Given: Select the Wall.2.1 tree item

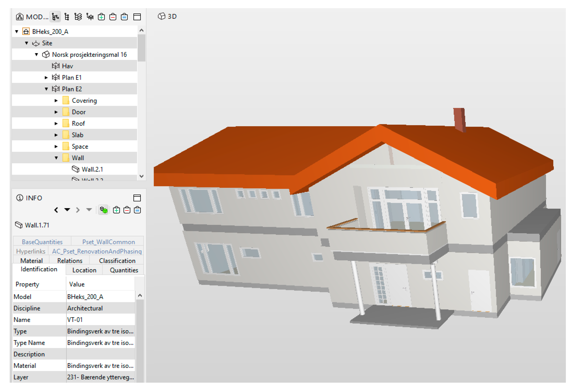Looking at the screenshot, I should [92, 169].
